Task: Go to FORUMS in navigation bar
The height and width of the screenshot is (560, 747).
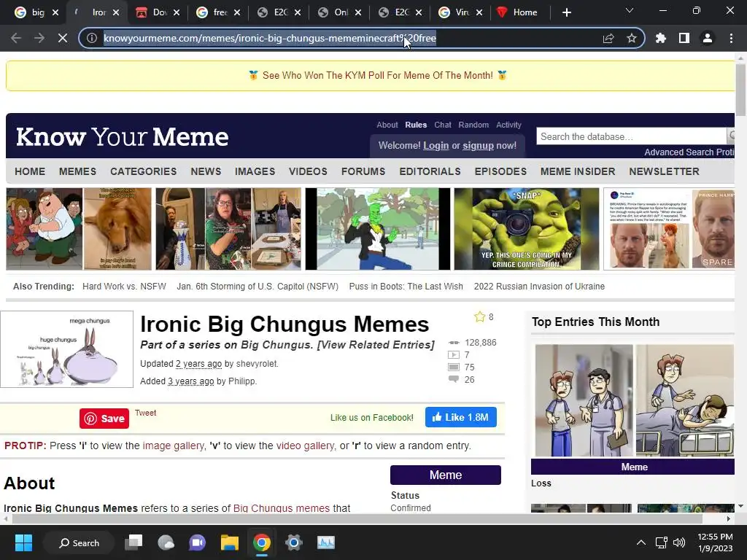Action: click(363, 171)
